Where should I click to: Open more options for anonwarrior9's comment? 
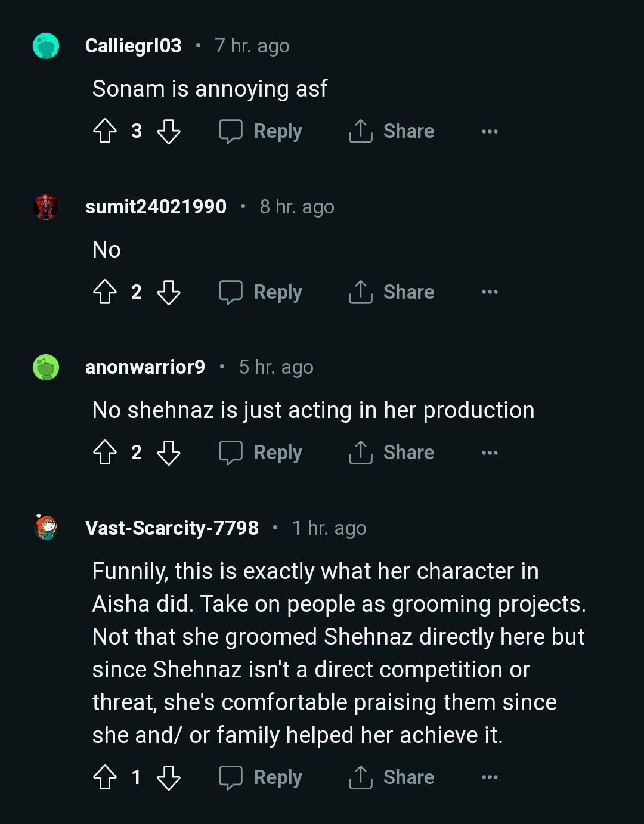490,453
